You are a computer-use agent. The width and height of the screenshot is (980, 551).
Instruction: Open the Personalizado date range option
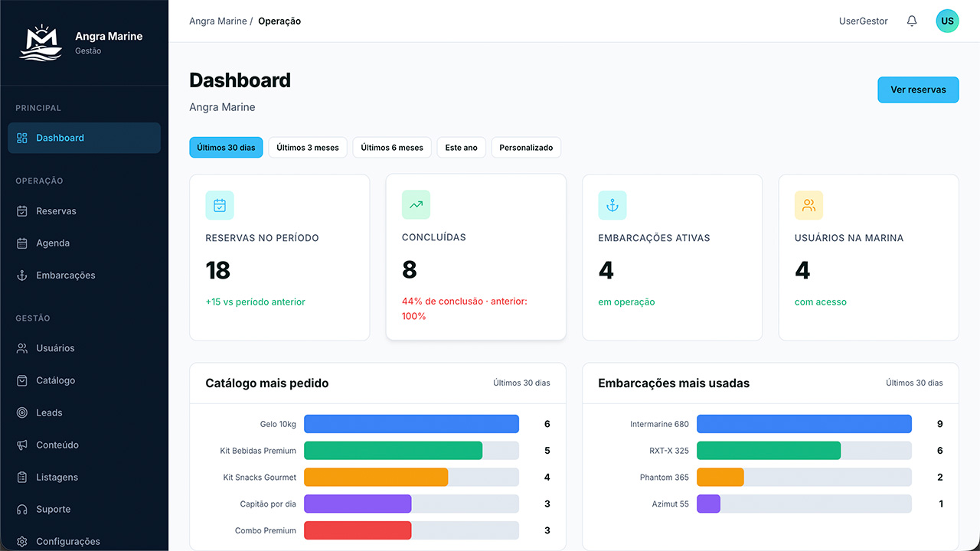(526, 148)
